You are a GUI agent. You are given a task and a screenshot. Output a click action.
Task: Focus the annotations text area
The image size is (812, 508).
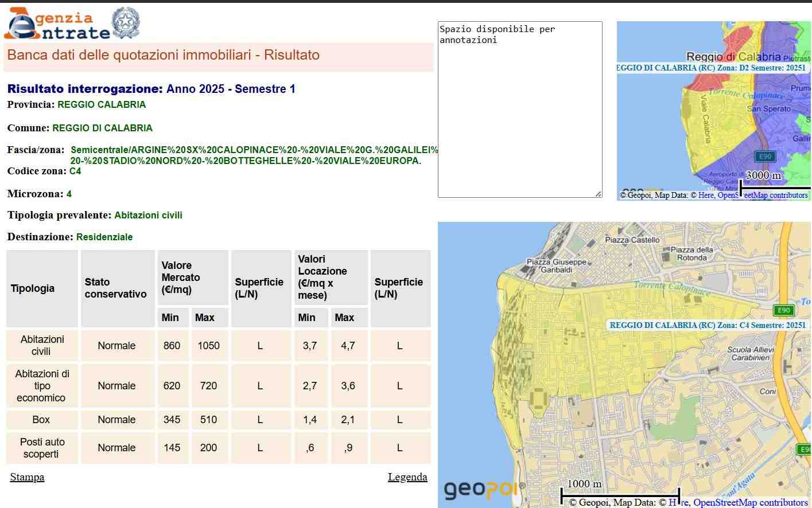point(519,109)
